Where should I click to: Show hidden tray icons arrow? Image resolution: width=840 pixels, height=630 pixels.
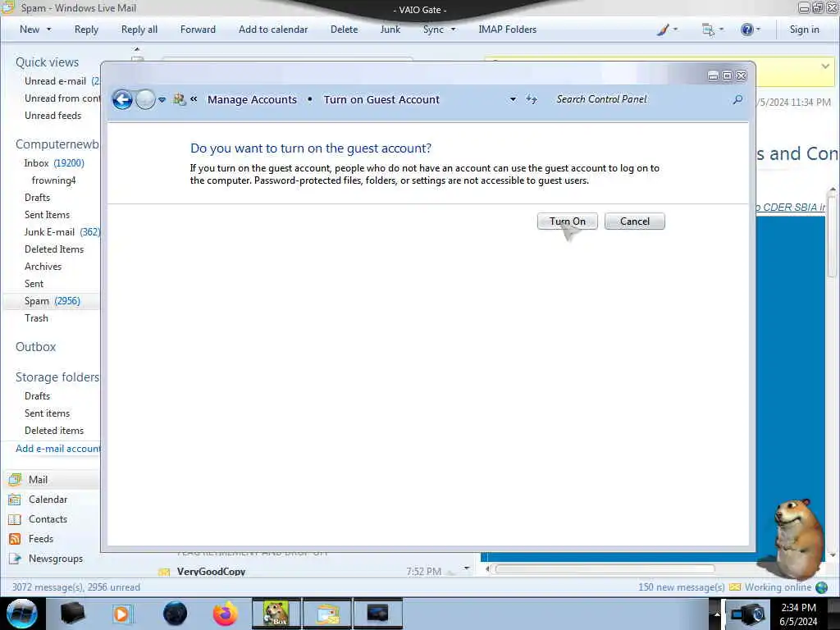pos(716,614)
